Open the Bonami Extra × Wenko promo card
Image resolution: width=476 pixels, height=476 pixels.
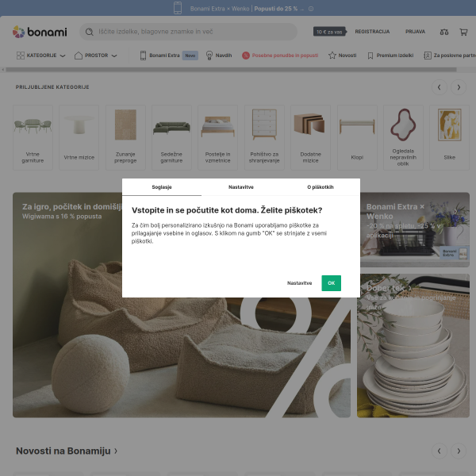coord(415,230)
